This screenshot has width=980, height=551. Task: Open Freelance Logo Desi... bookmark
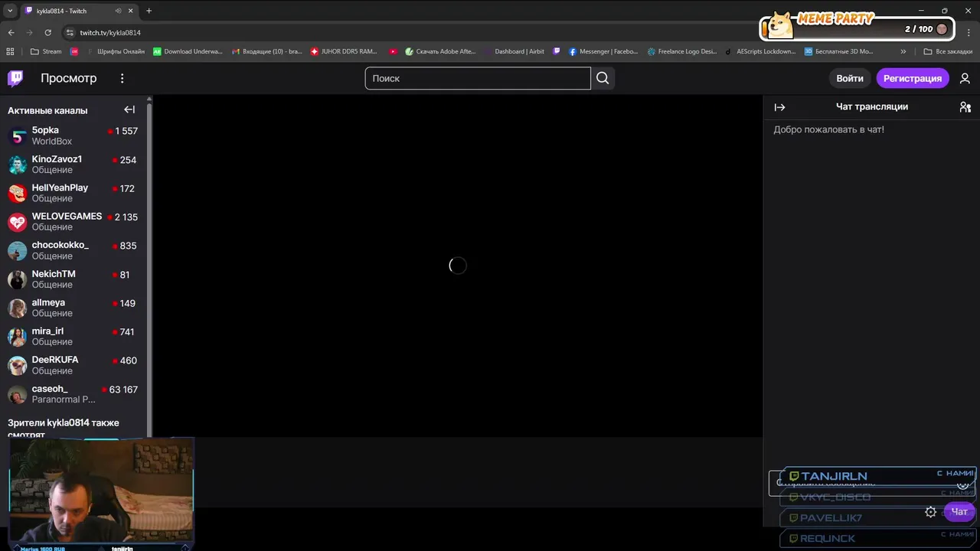pos(682,51)
